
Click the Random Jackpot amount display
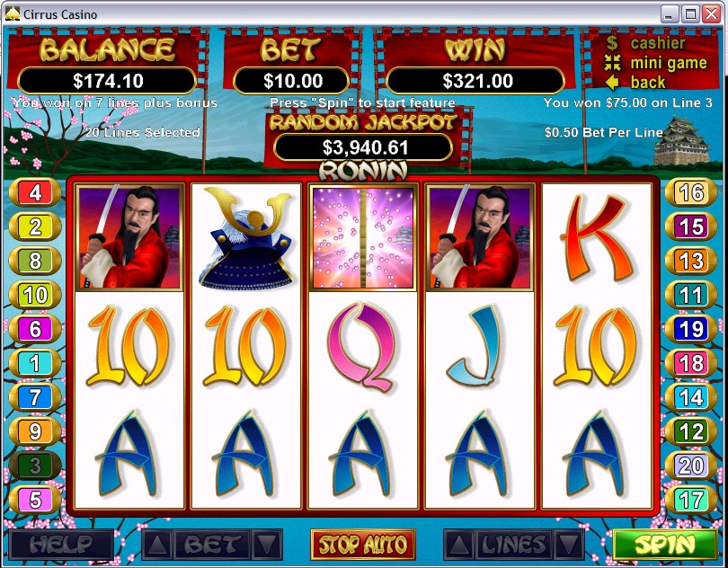pyautogui.click(x=363, y=147)
